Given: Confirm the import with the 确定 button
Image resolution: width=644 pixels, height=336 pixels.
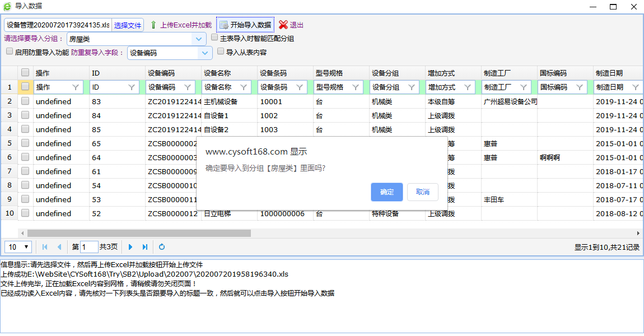Looking at the screenshot, I should [386, 192].
